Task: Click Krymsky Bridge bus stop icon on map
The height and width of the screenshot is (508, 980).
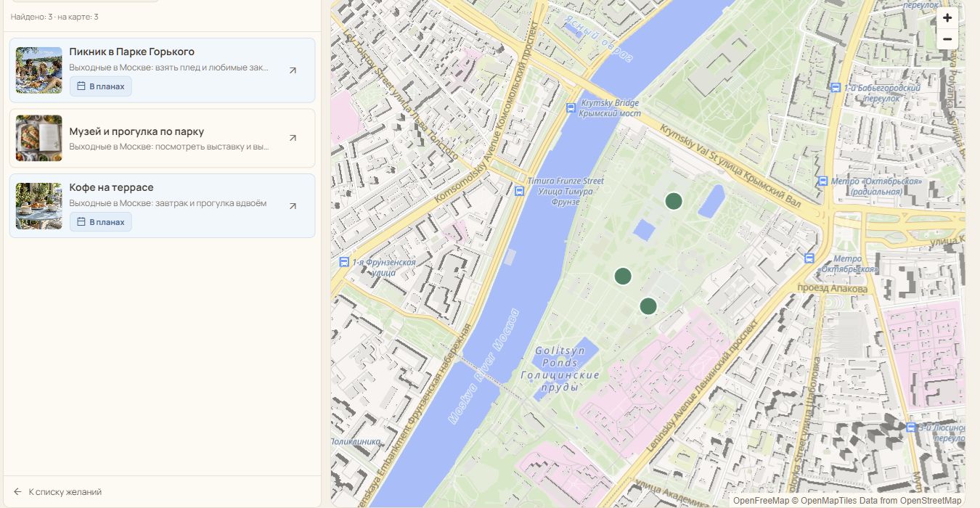Action: 571,108
